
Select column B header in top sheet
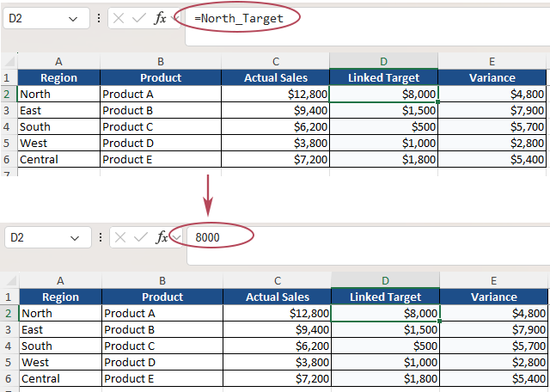coord(161,61)
